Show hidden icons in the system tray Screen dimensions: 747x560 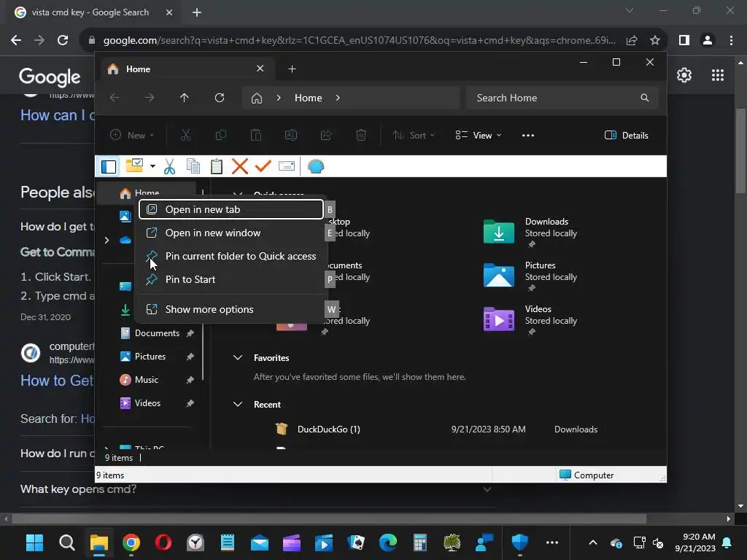592,542
